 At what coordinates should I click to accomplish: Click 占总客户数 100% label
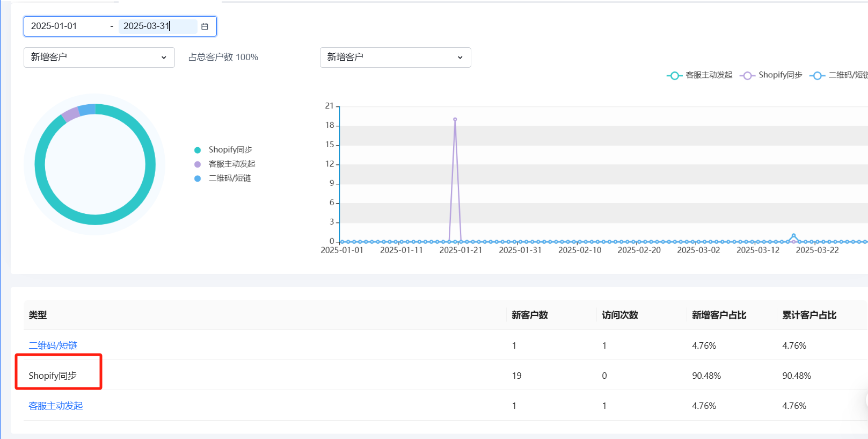tap(223, 57)
